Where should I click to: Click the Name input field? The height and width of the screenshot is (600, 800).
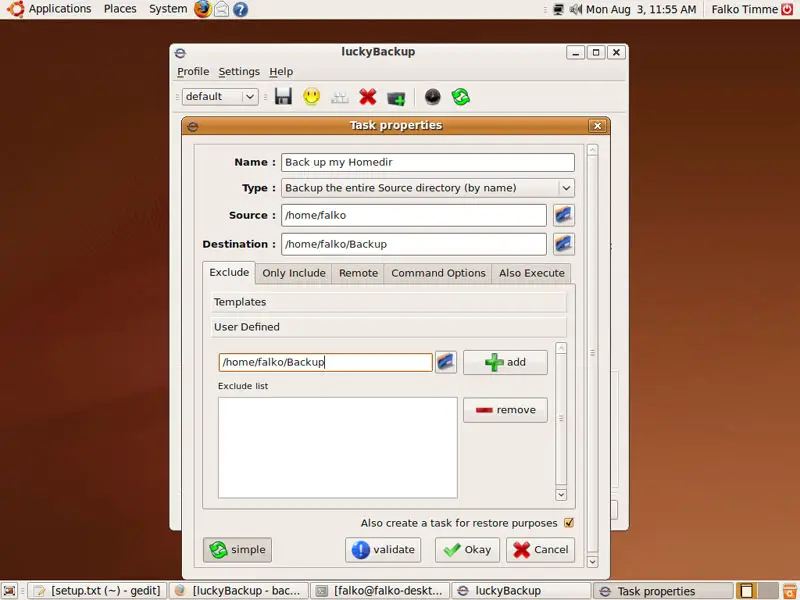tap(428, 162)
